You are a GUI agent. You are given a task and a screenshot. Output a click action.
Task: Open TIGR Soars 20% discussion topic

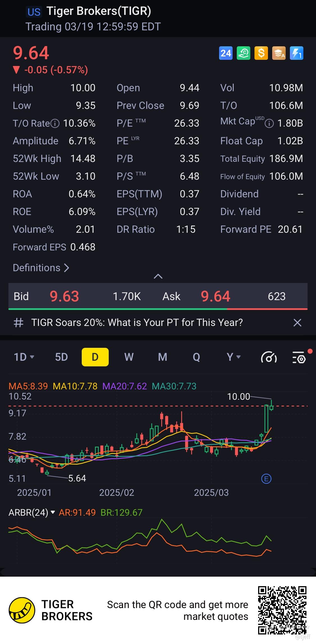[x=137, y=323]
